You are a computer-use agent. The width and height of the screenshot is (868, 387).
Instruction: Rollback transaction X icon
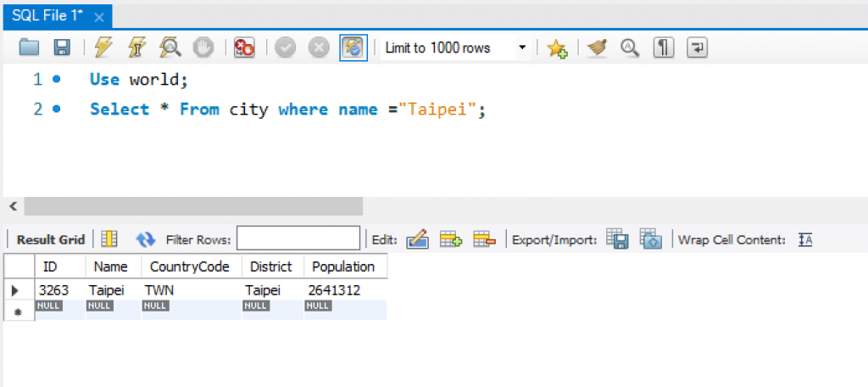pos(319,48)
